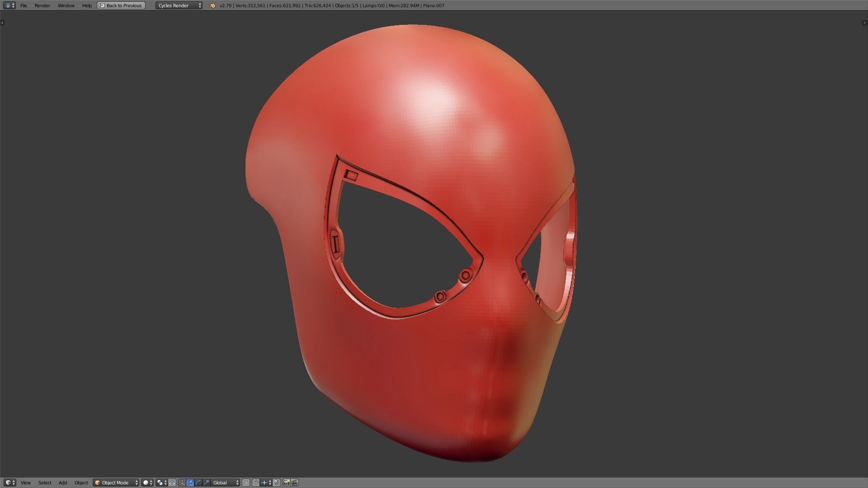Image resolution: width=868 pixels, height=488 pixels.
Task: Open the viewport Select menu
Action: [x=45, y=483]
